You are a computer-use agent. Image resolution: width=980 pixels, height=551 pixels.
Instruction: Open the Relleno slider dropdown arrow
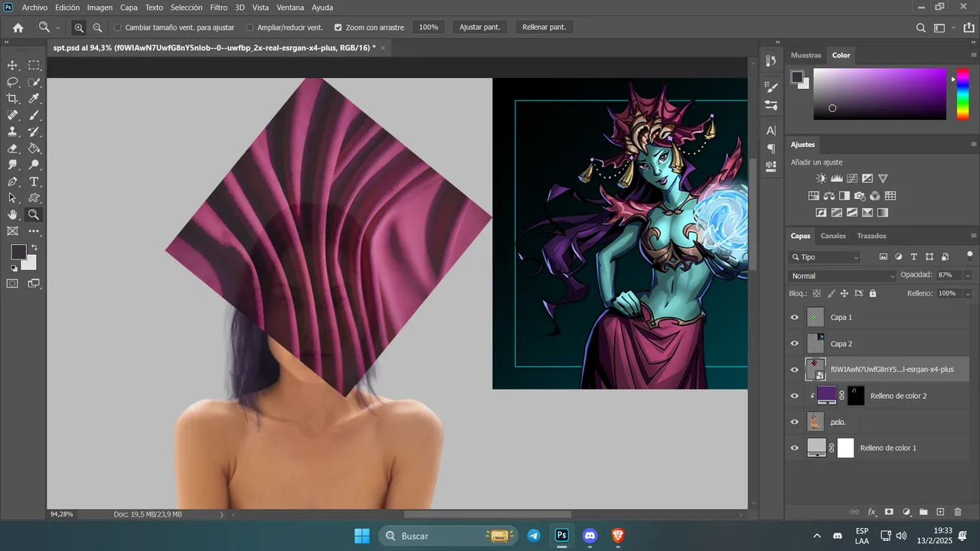point(968,293)
